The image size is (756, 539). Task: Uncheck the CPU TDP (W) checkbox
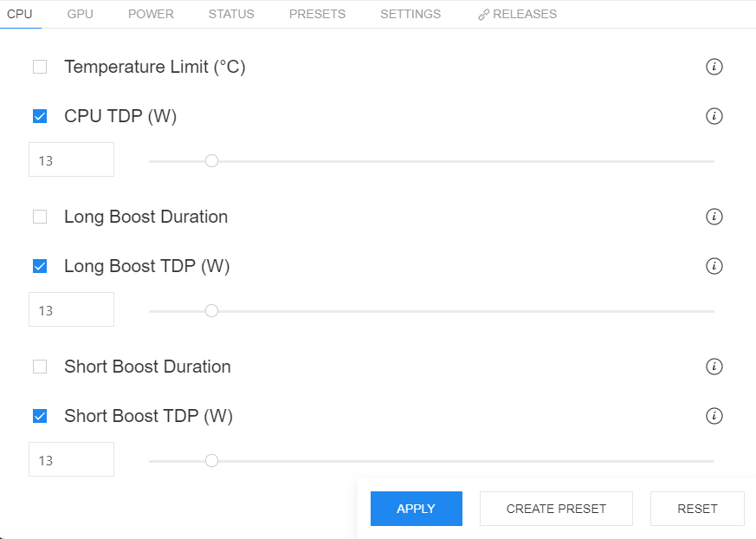click(40, 116)
